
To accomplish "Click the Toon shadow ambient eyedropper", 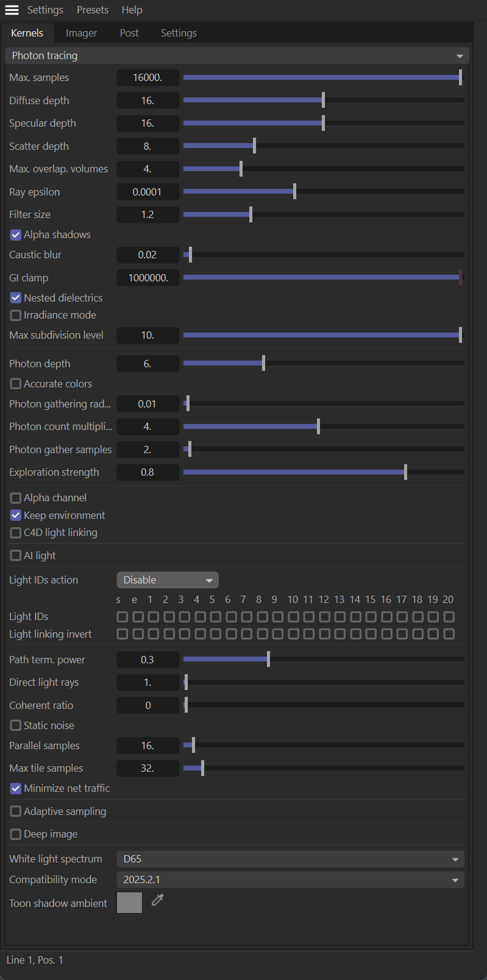I will [x=157, y=900].
